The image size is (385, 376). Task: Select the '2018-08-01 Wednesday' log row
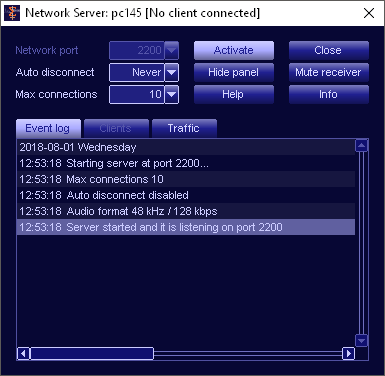pyautogui.click(x=186, y=147)
